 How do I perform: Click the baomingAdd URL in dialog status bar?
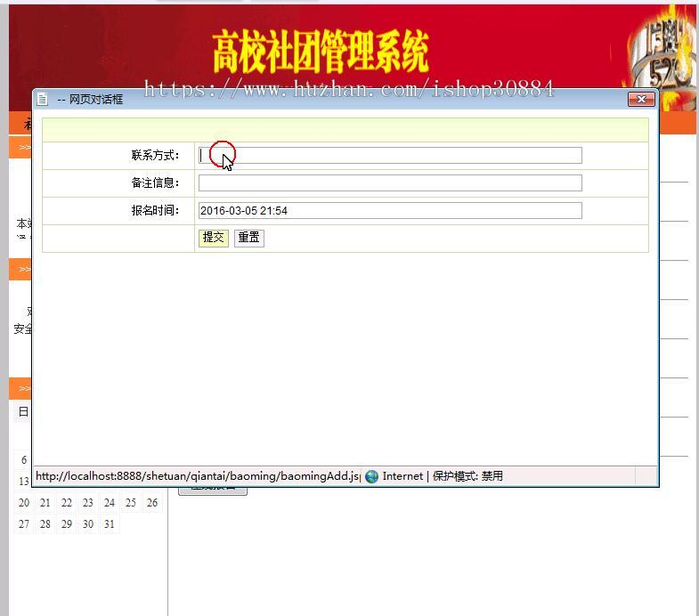tap(198, 476)
